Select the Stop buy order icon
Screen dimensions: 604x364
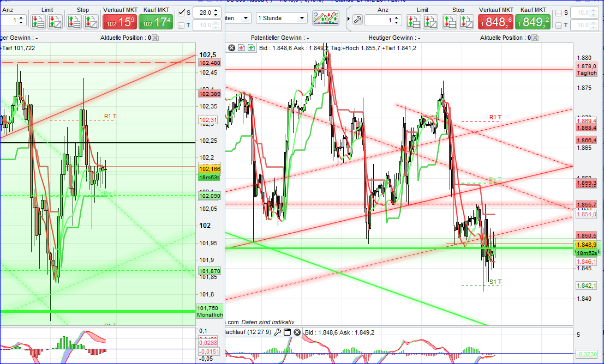tap(74, 21)
